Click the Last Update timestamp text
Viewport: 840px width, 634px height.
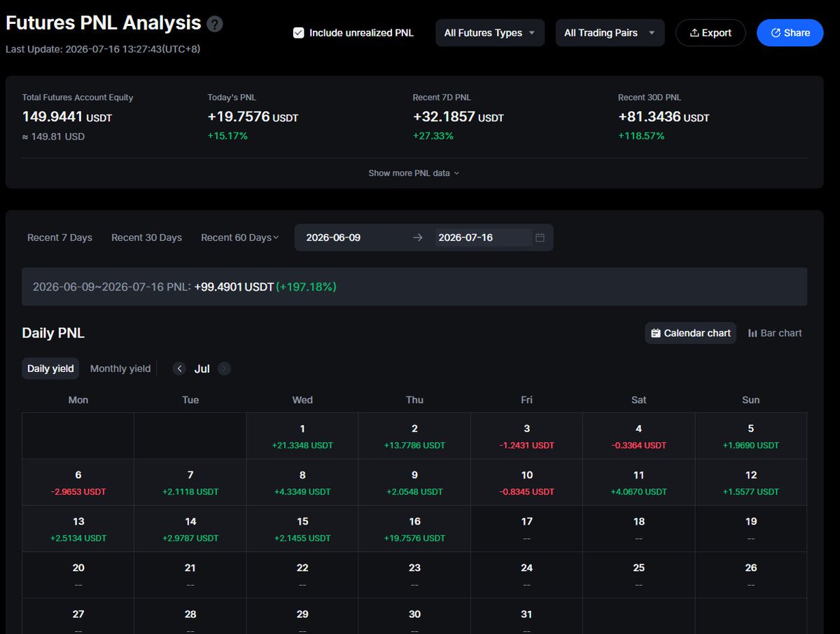tap(103, 49)
